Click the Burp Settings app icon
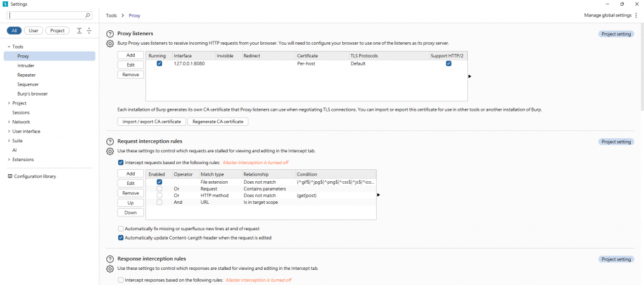The image size is (644, 285). click(x=5, y=4)
